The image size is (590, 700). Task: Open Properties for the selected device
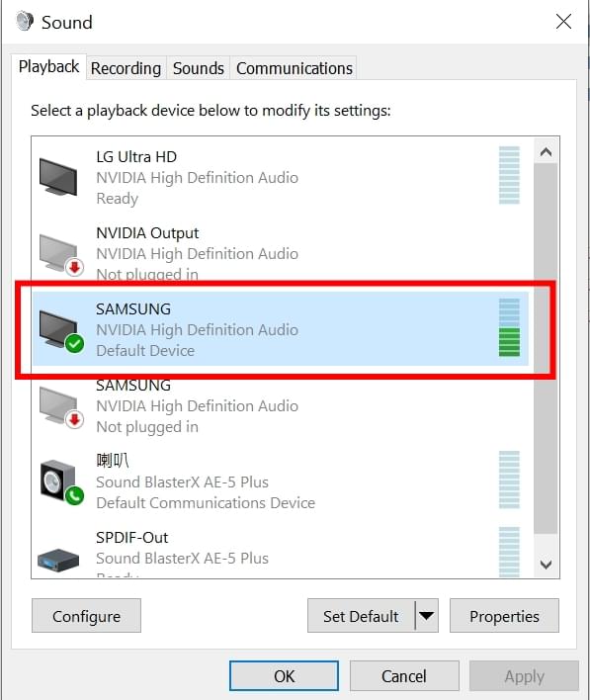504,616
